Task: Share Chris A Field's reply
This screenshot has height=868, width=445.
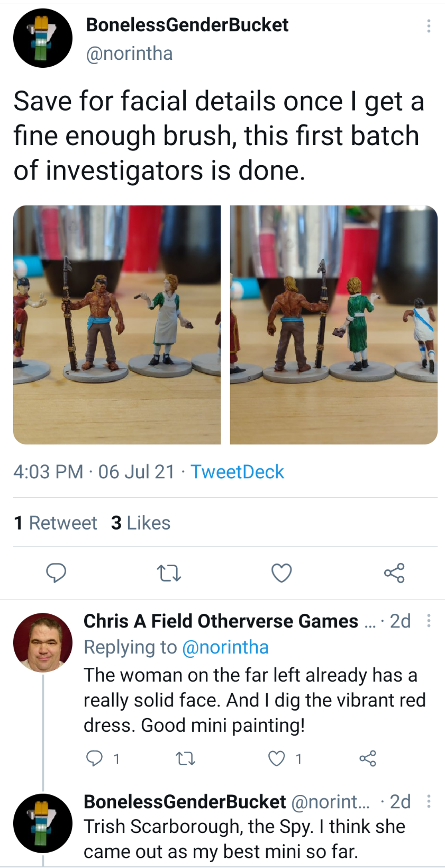Action: (368, 758)
